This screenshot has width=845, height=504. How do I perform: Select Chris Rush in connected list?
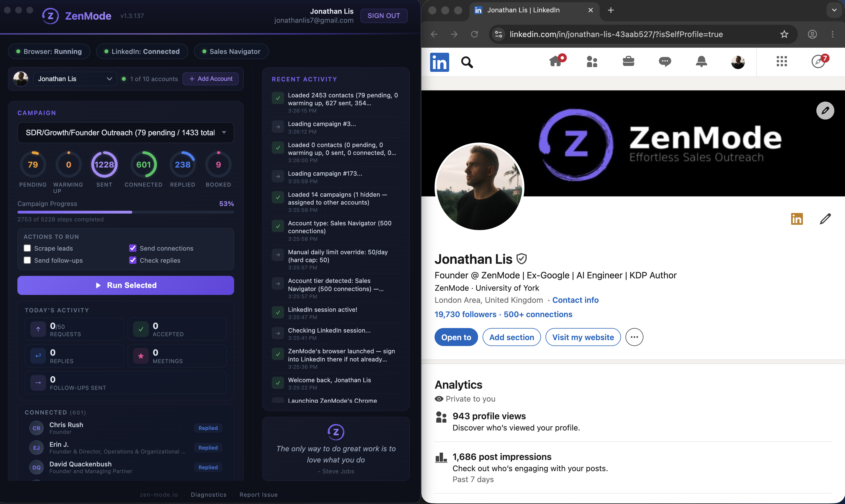[126, 428]
